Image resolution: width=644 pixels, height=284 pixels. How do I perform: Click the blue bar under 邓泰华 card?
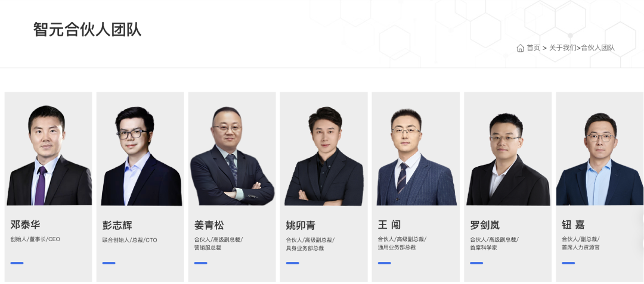pyautogui.click(x=17, y=263)
